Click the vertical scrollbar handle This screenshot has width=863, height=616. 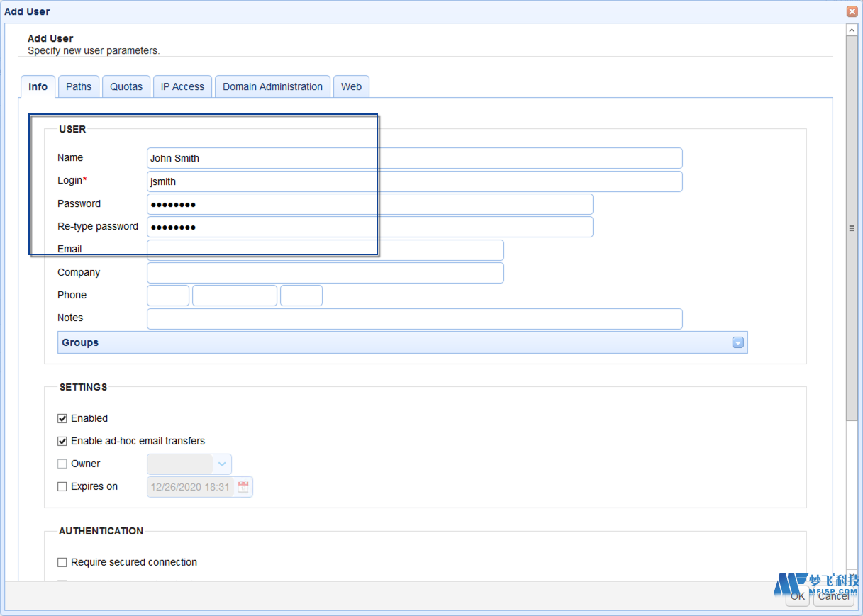[852, 228]
